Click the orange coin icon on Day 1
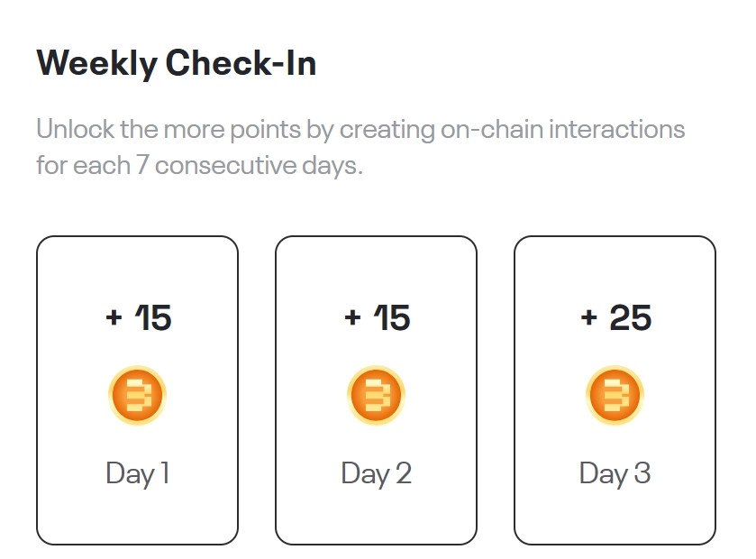Screen dimensions: 756x559 (x=137, y=396)
